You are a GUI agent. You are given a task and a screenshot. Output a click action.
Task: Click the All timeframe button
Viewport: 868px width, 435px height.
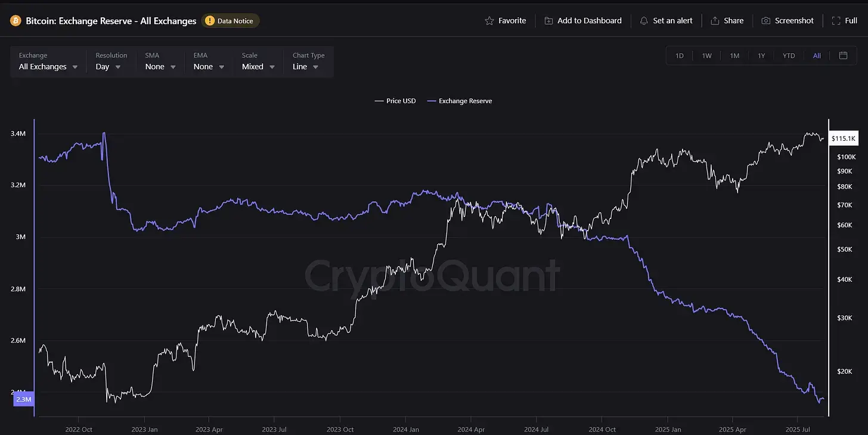click(817, 55)
